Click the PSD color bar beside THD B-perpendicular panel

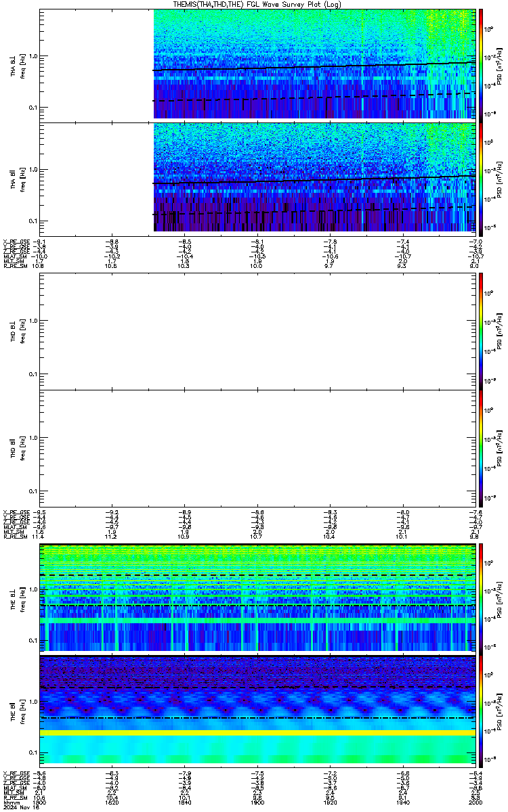481,330
